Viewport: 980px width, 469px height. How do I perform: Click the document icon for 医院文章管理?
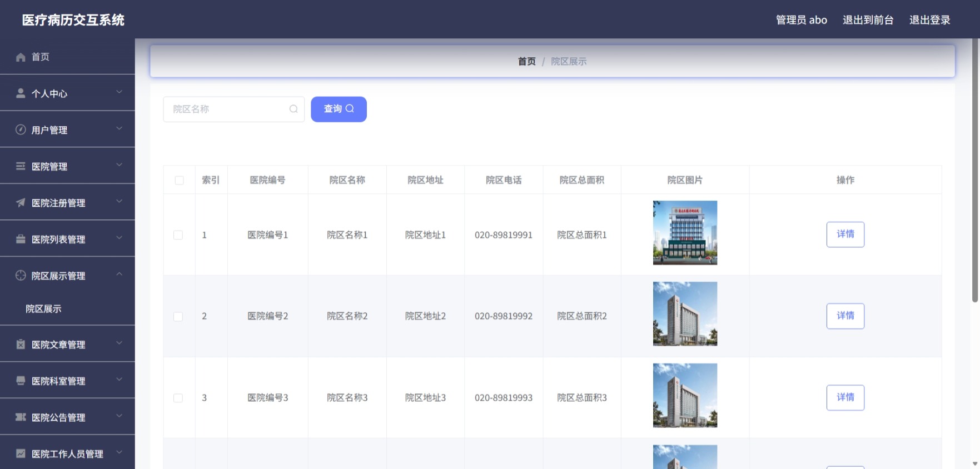21,344
